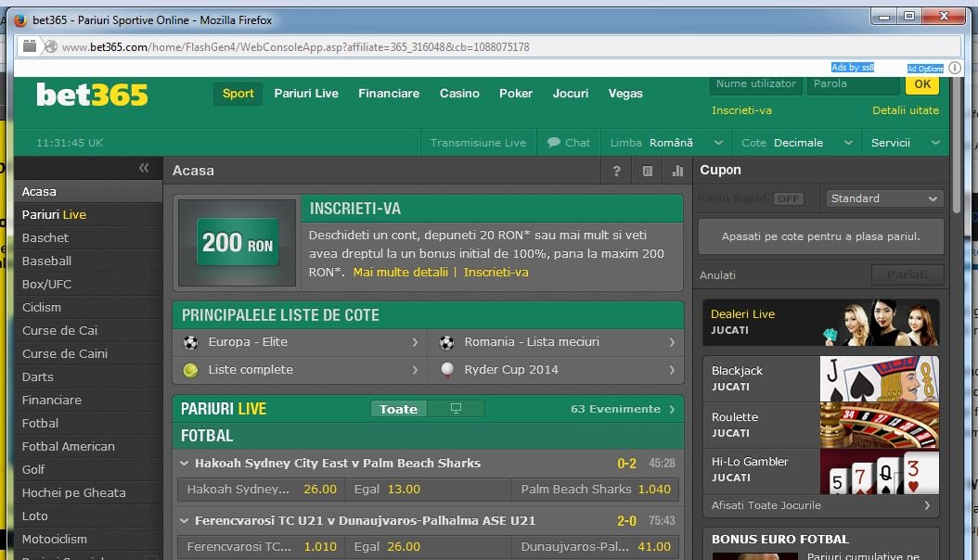The image size is (978, 560).
Task: Open the Financiare top tab
Action: 389,94
